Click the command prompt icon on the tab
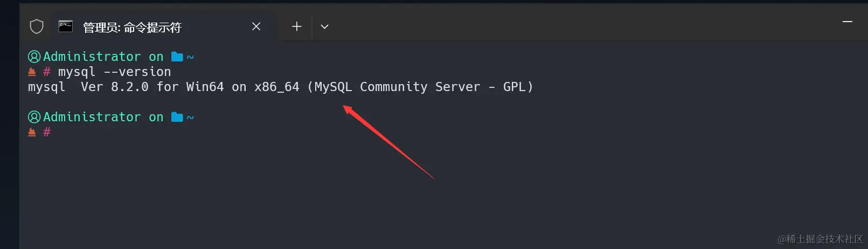The width and height of the screenshot is (868, 249). [x=66, y=26]
